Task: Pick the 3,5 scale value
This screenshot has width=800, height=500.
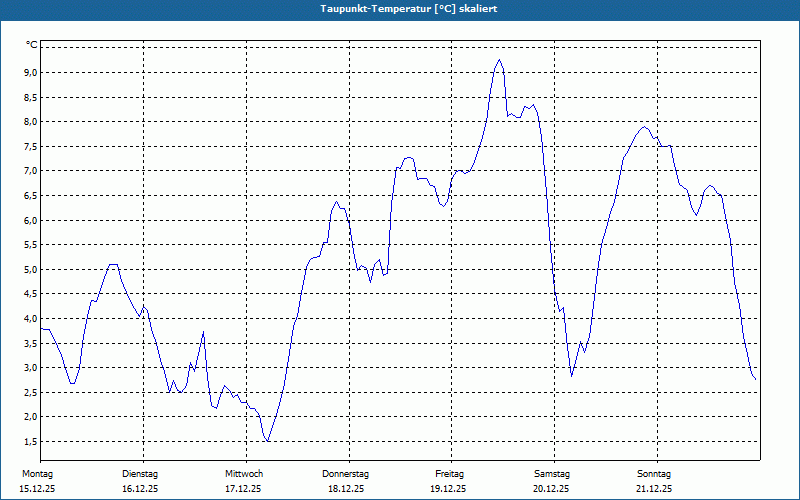Action: [x=31, y=343]
